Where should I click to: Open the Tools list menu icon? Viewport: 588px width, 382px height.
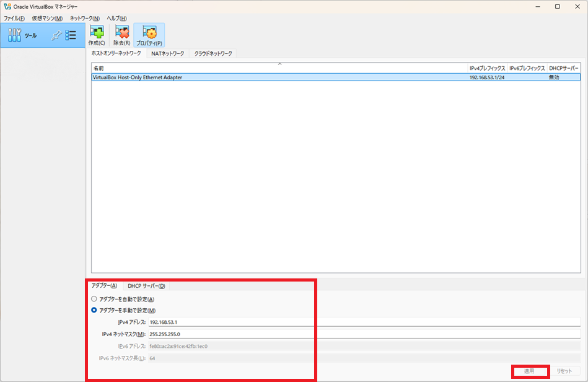[x=71, y=35]
